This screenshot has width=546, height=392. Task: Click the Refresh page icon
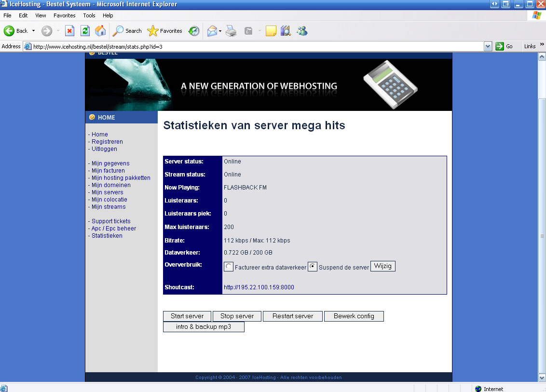tap(85, 31)
